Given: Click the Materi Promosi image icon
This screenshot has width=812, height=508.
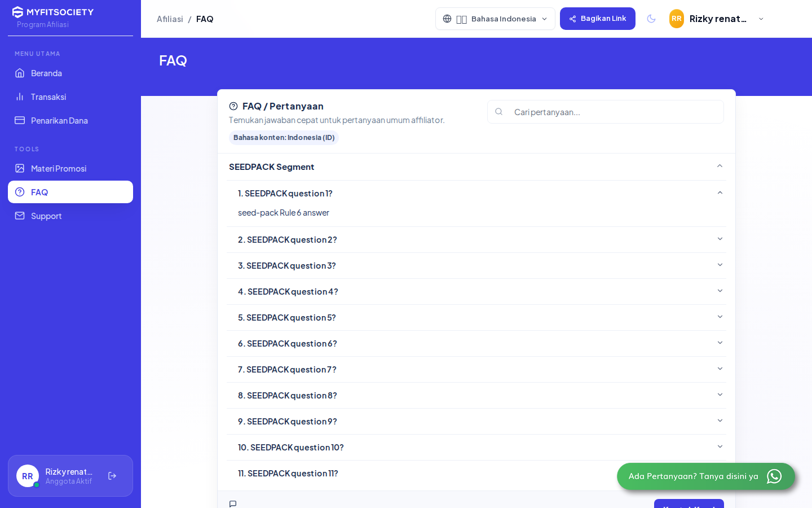Looking at the screenshot, I should [x=20, y=168].
